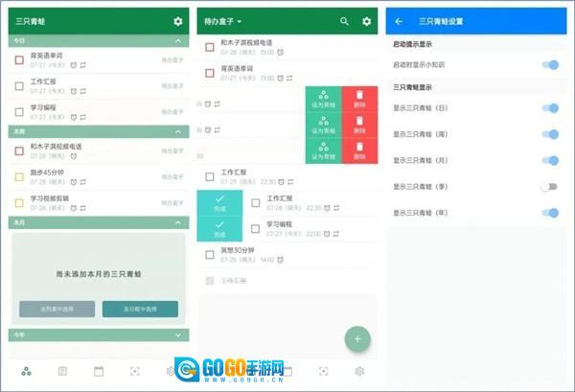Expand the 今年 section

(177, 334)
